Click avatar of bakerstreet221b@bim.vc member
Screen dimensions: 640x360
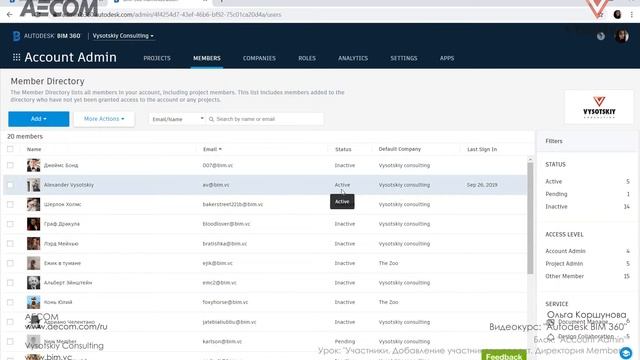(33, 204)
